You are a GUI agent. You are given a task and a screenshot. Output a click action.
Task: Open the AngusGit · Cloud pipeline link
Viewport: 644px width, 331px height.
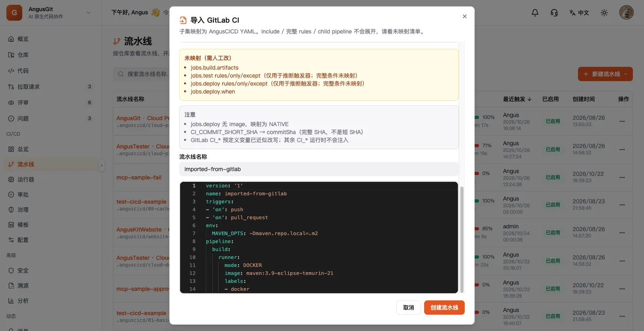(143, 118)
